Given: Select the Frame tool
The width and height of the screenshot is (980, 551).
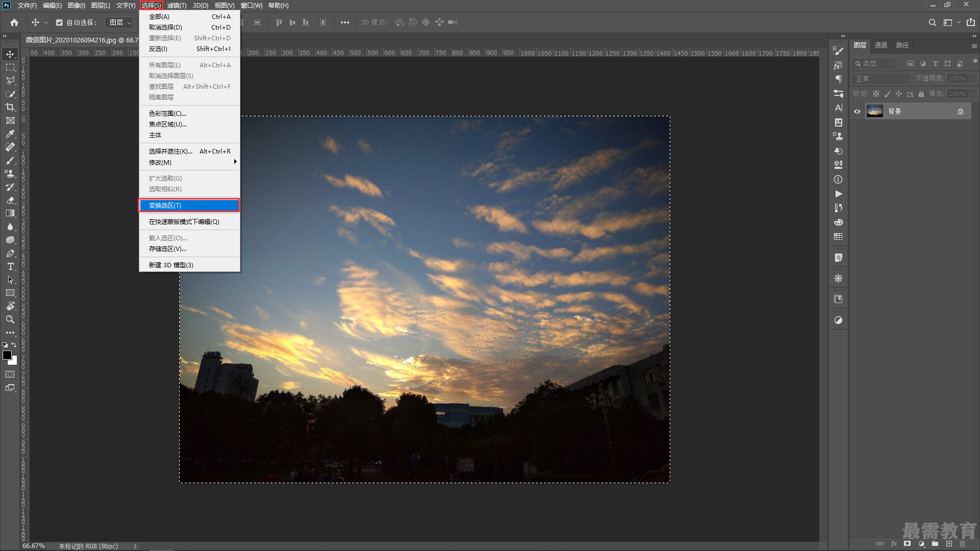Looking at the screenshot, I should click(10, 120).
